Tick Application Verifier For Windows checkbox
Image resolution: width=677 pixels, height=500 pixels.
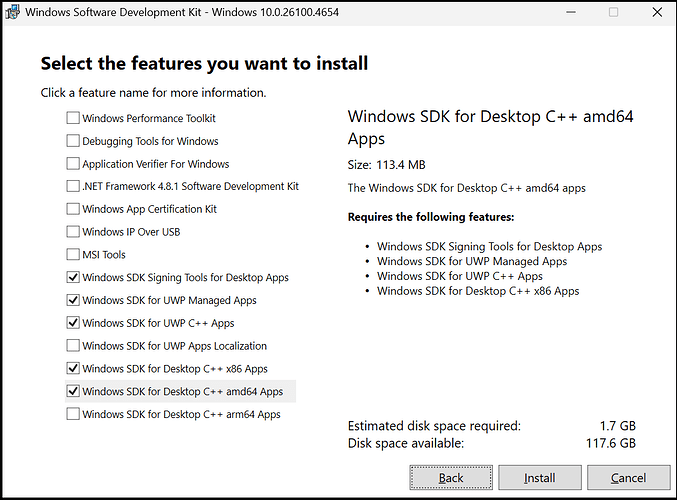click(x=73, y=164)
